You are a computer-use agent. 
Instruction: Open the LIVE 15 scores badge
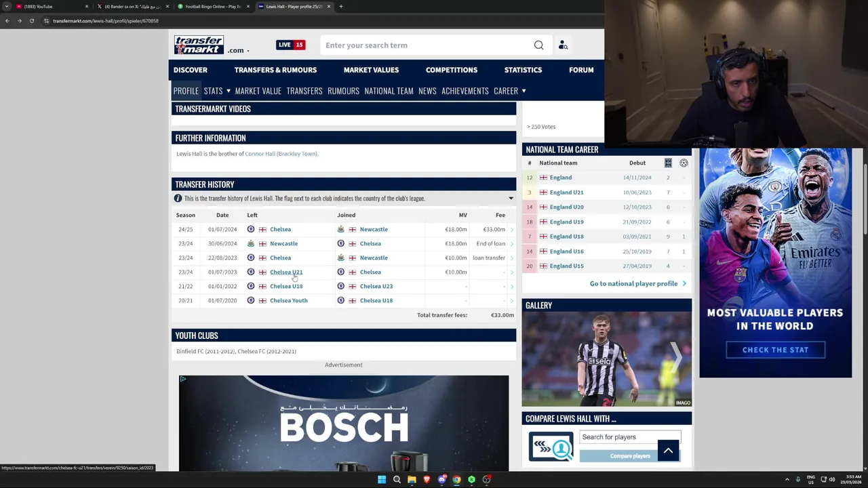291,45
